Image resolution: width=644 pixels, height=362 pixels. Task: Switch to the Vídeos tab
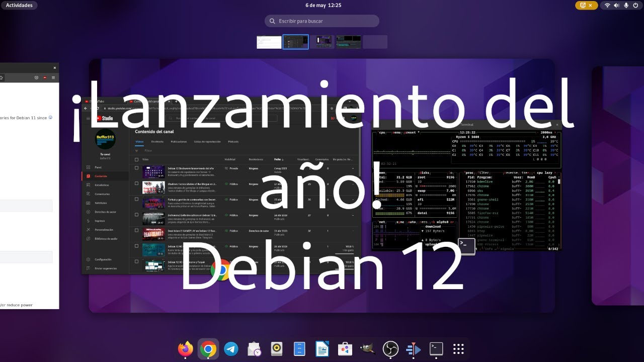tap(139, 142)
